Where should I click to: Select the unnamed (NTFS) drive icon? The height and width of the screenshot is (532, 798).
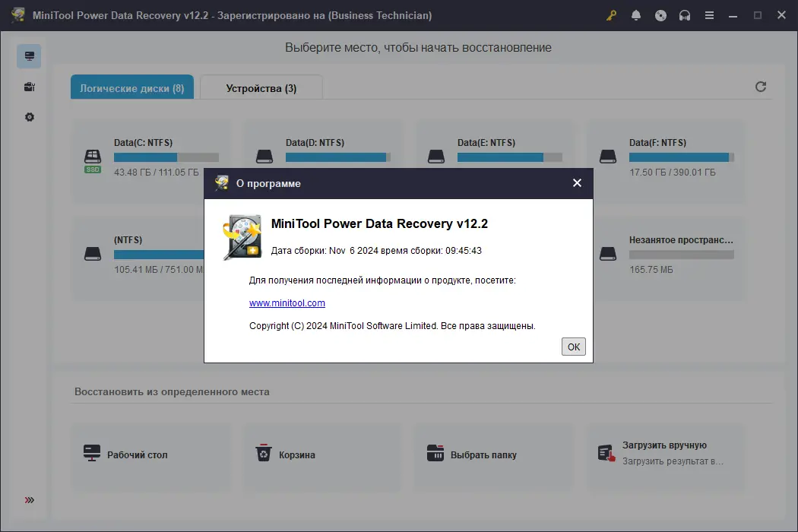93,254
